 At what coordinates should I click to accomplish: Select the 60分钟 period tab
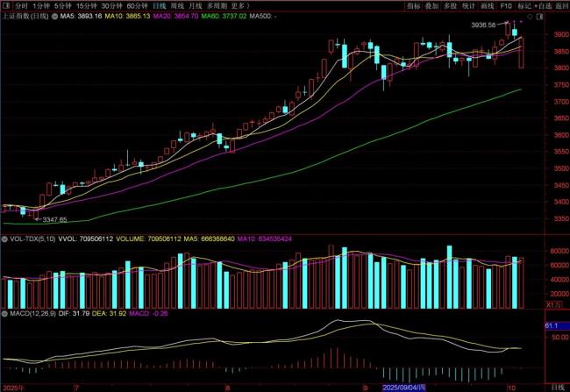[137, 5]
